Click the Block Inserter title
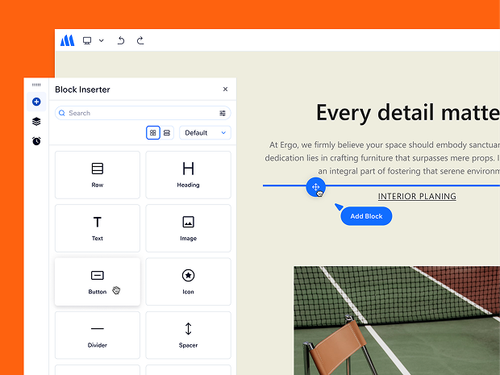Viewport: 500px width, 375px height. 82,90
